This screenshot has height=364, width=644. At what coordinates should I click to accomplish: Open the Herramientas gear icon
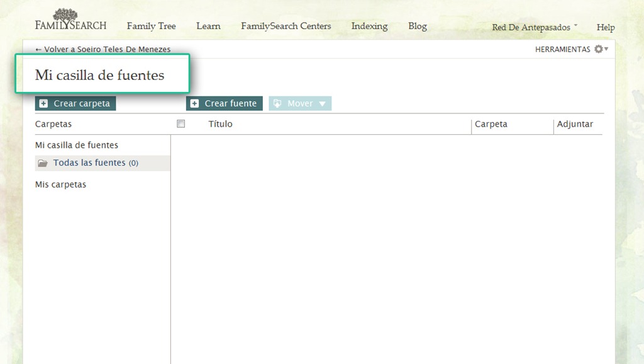tap(599, 49)
